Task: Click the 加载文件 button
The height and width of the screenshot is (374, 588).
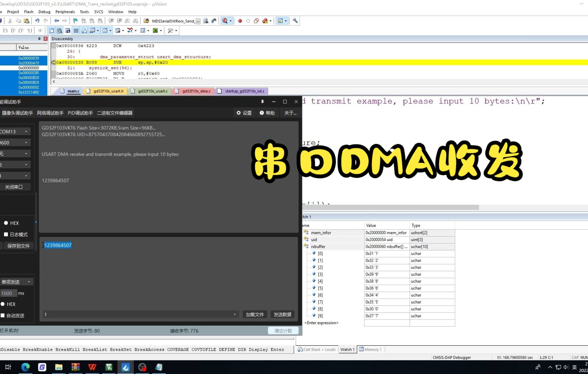Action: click(x=255, y=314)
